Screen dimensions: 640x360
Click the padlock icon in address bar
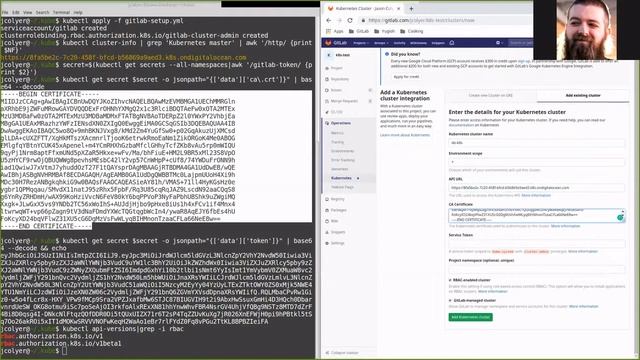[363, 20]
